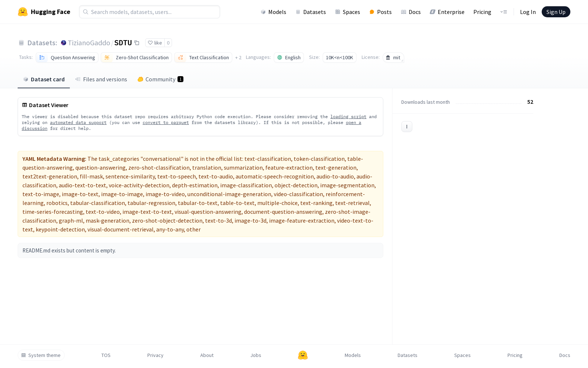This screenshot has width=588, height=368.
Task: Open Spaces in the top navigation
Action: [347, 12]
